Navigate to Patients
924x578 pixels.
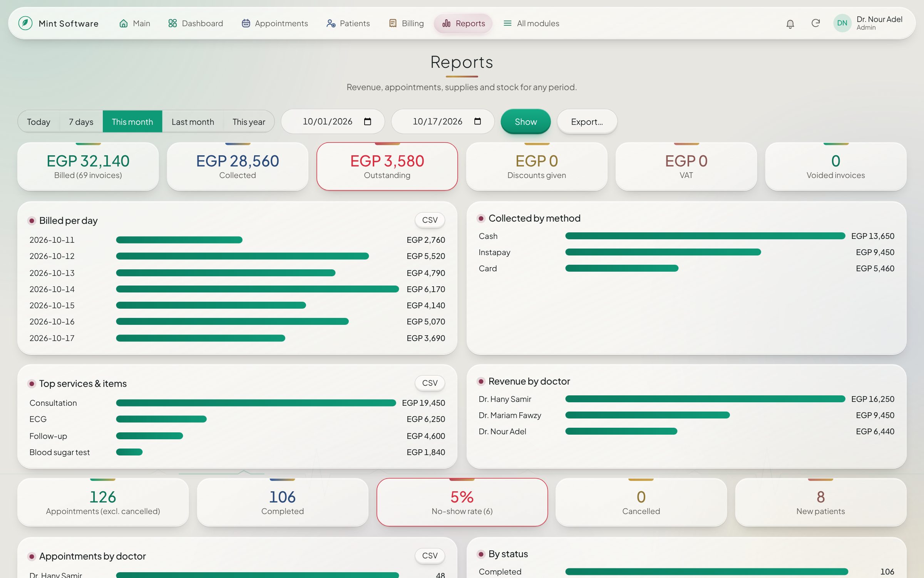point(348,24)
